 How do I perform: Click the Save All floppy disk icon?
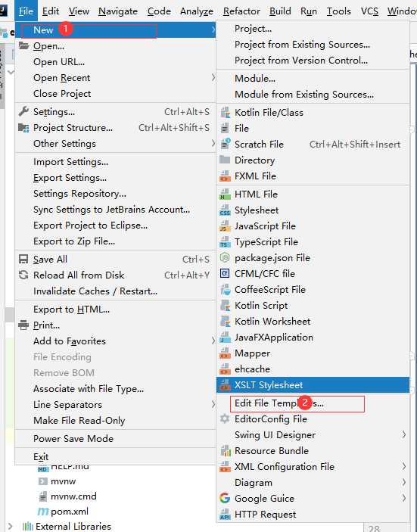pyautogui.click(x=23, y=260)
